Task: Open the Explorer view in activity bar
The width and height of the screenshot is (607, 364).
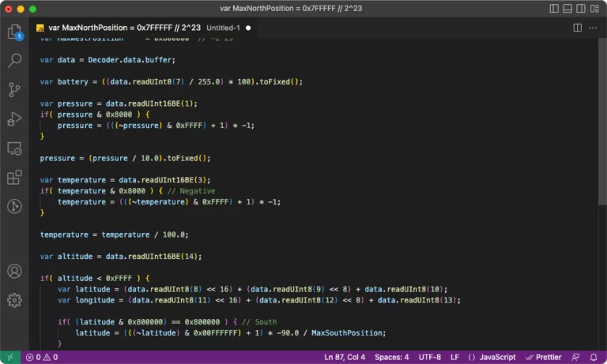Action: click(14, 32)
